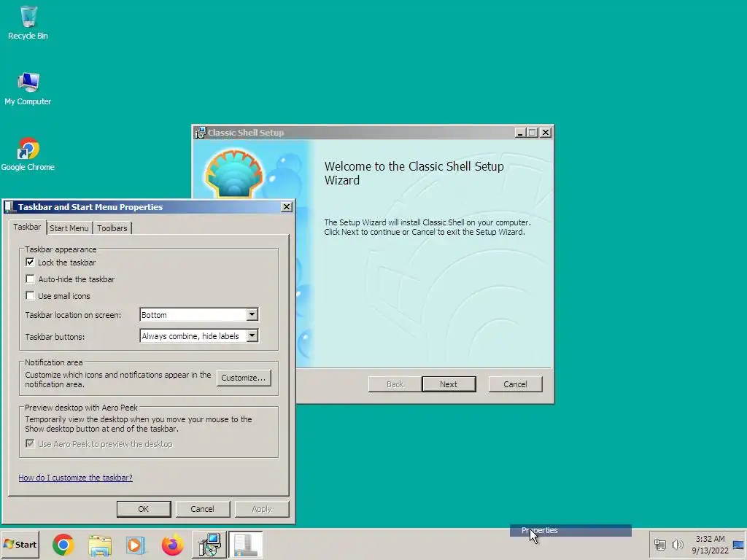The height and width of the screenshot is (560, 747).
Task: Select the Taskbar Properties taskbar icon
Action: pyautogui.click(x=245, y=544)
